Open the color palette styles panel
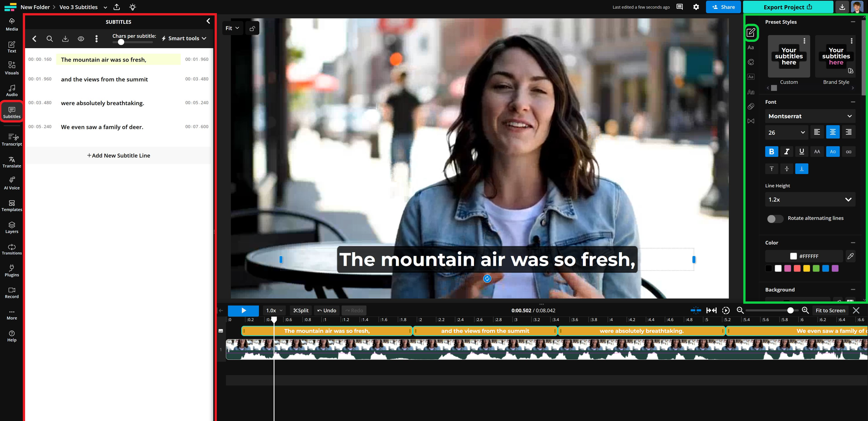 (751, 62)
